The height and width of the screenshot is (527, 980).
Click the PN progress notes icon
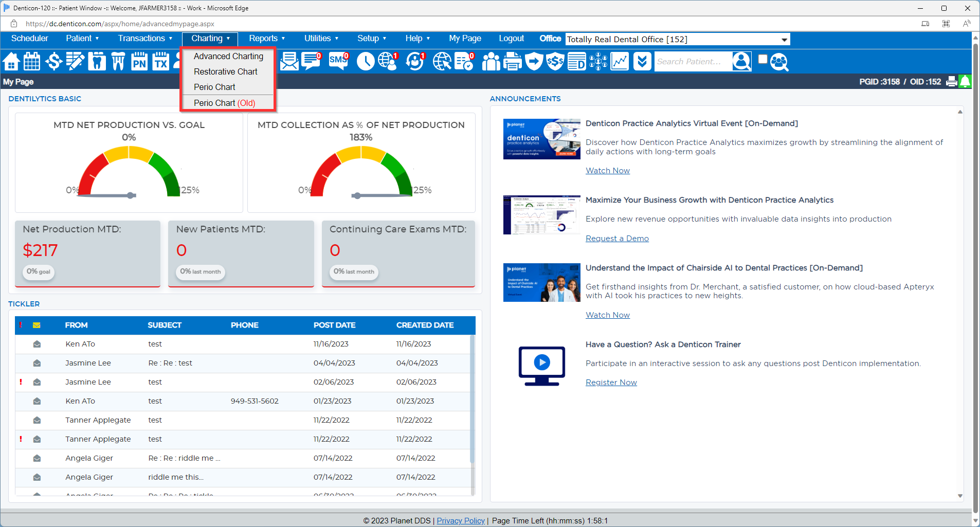pos(139,61)
